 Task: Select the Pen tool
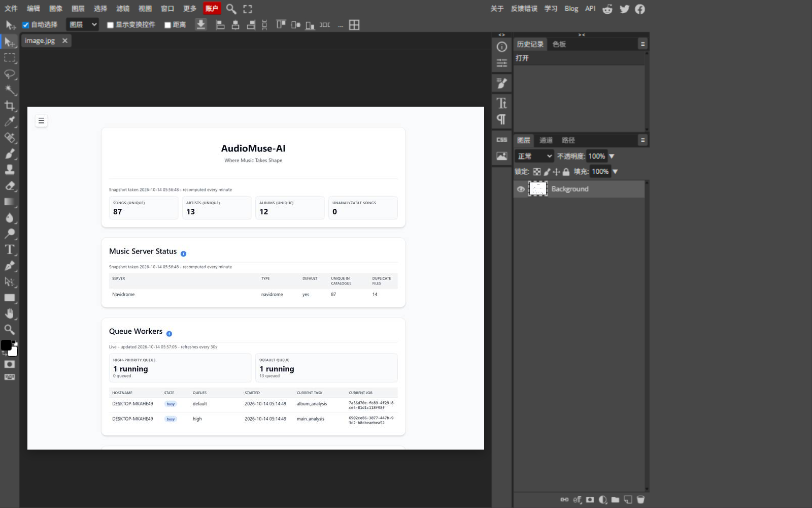coord(10,266)
